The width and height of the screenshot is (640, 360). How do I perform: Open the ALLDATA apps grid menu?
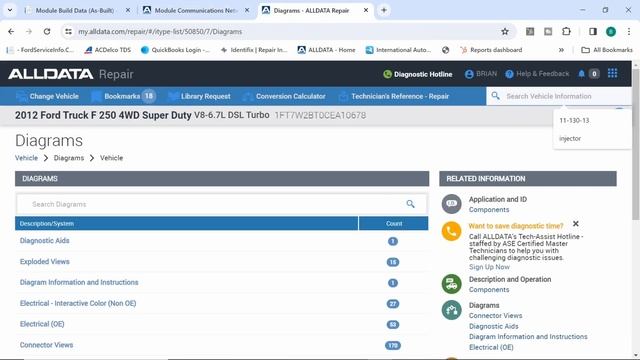click(x=613, y=73)
